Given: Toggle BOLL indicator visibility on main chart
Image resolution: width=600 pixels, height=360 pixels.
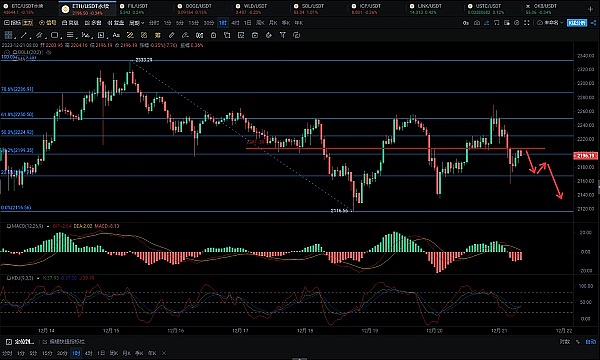Looking at the screenshot, I should [15, 52].
